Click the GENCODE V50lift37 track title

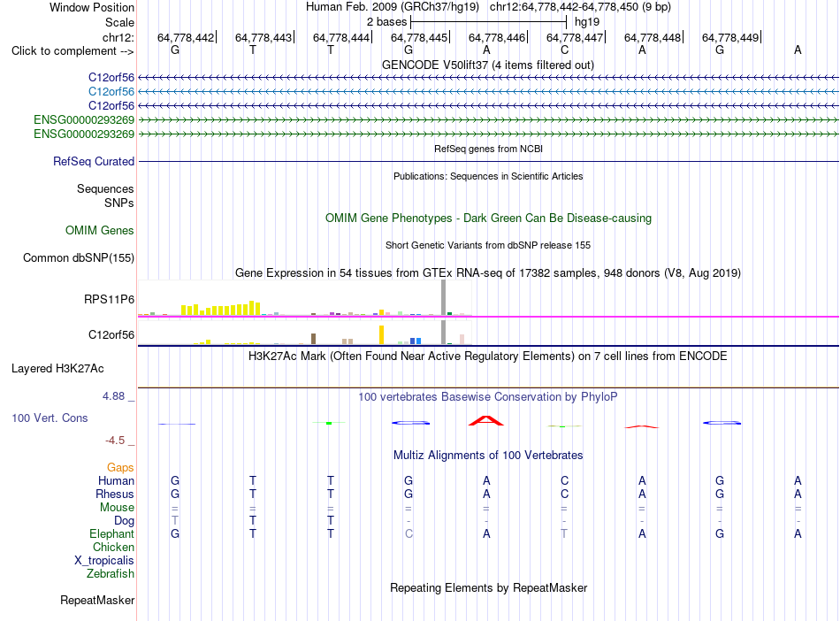[488, 65]
